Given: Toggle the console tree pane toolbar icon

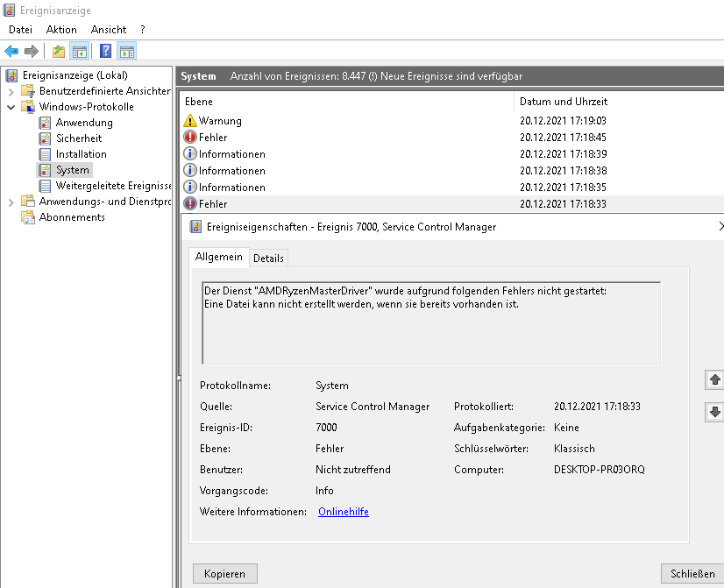Looking at the screenshot, I should (x=80, y=51).
